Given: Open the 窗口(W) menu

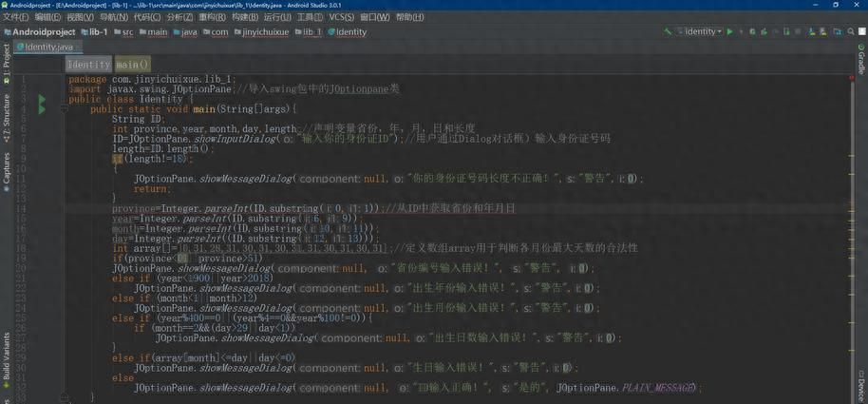Looking at the screenshot, I should click(375, 17).
